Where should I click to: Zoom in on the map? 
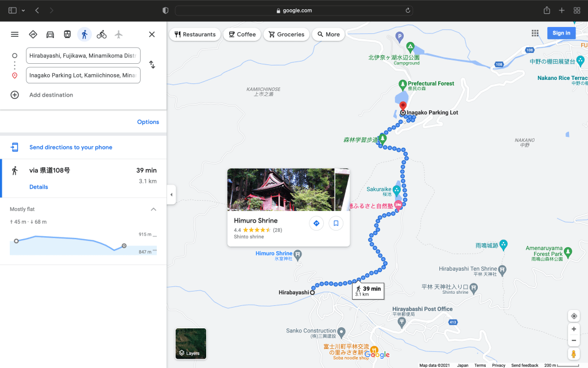tap(574, 329)
